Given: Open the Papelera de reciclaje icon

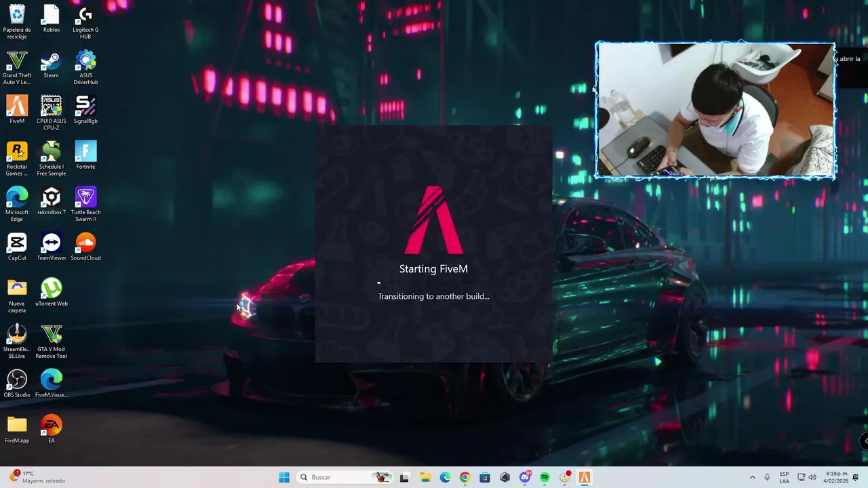Looking at the screenshot, I should point(17,21).
